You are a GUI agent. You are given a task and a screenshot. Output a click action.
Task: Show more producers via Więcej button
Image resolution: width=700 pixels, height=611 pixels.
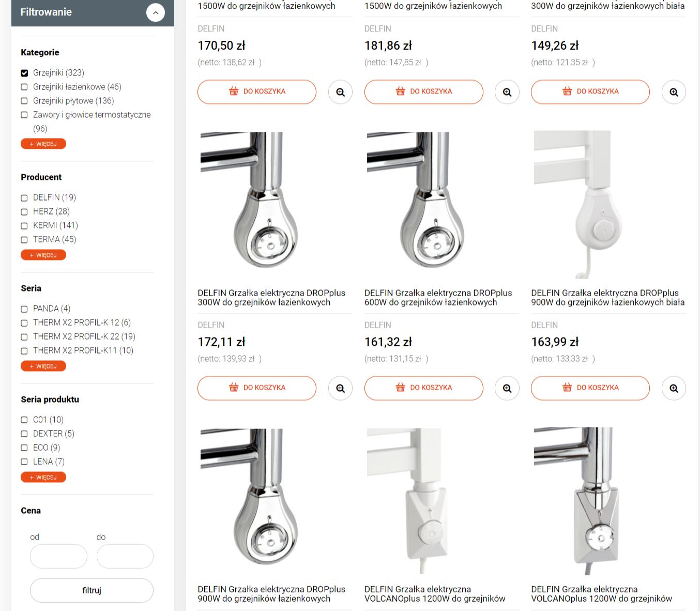tap(43, 255)
